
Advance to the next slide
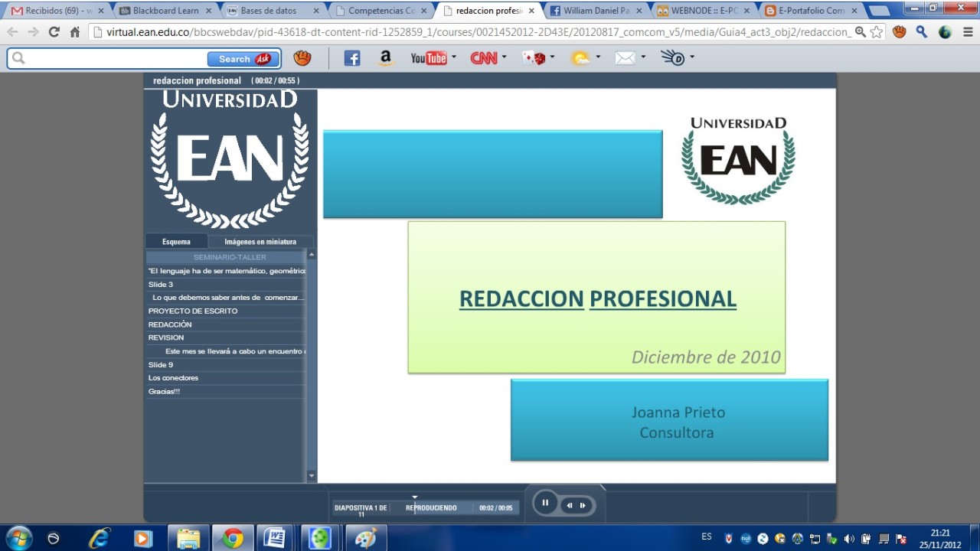[583, 506]
